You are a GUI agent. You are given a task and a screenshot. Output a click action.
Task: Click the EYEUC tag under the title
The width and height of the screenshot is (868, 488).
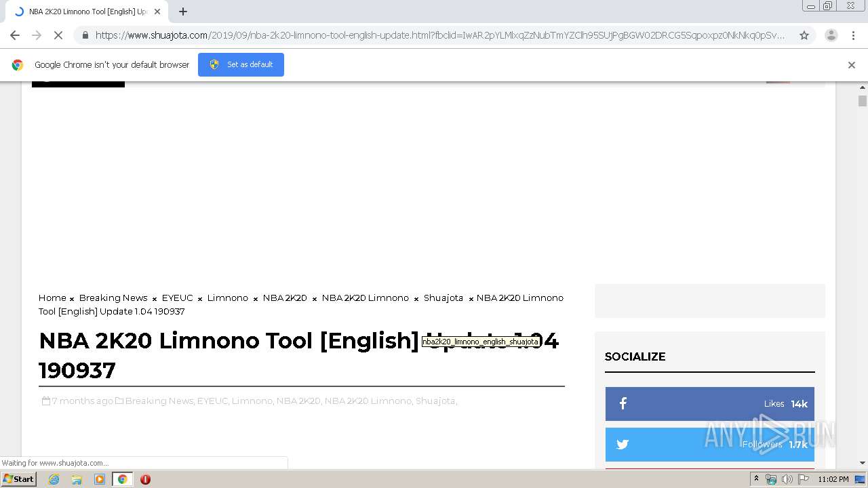click(x=212, y=401)
